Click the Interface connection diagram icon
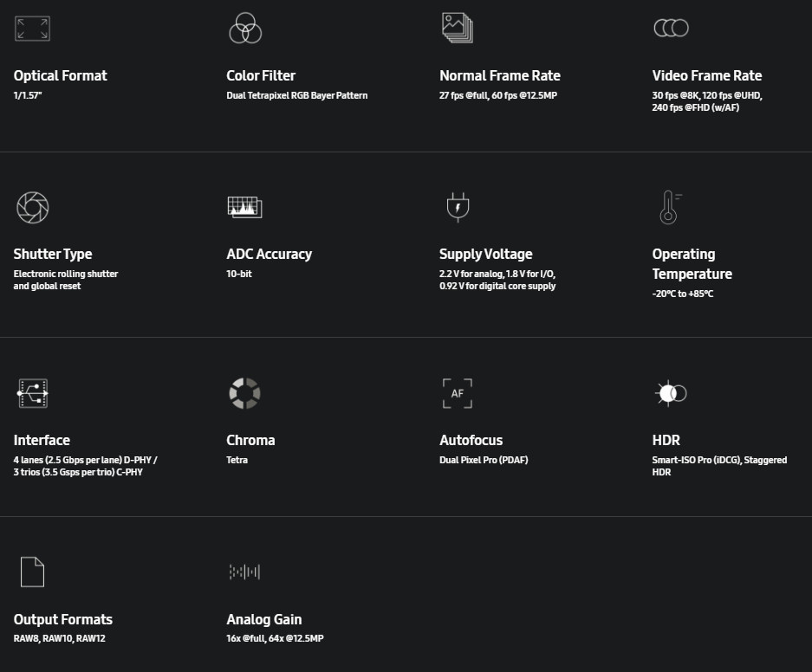The height and width of the screenshot is (672, 812). 33,393
